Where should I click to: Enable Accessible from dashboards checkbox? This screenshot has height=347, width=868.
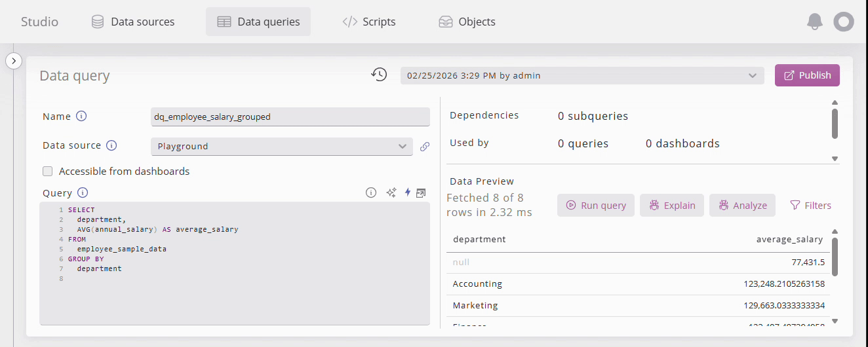(48, 172)
